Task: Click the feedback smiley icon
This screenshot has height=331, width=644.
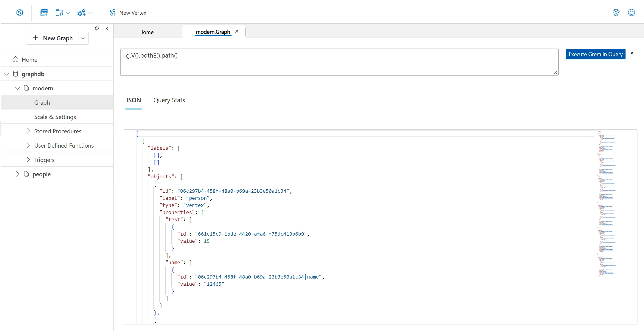Action: 631,13
